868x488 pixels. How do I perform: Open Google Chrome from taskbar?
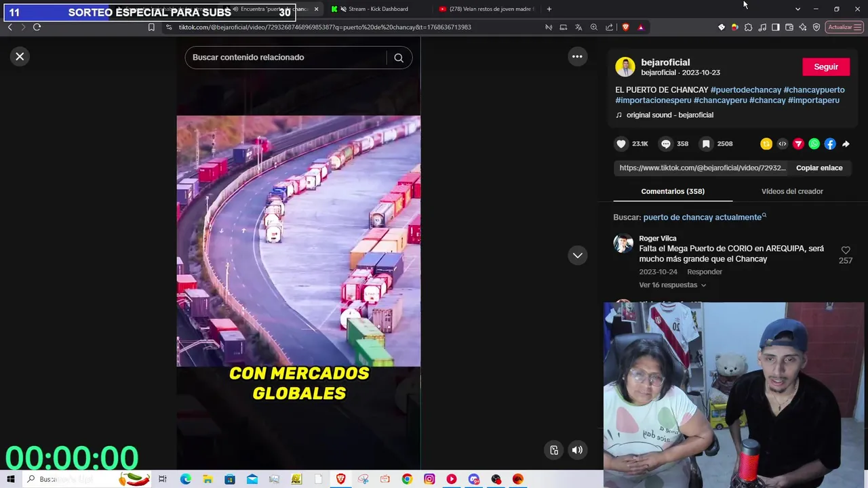407,479
